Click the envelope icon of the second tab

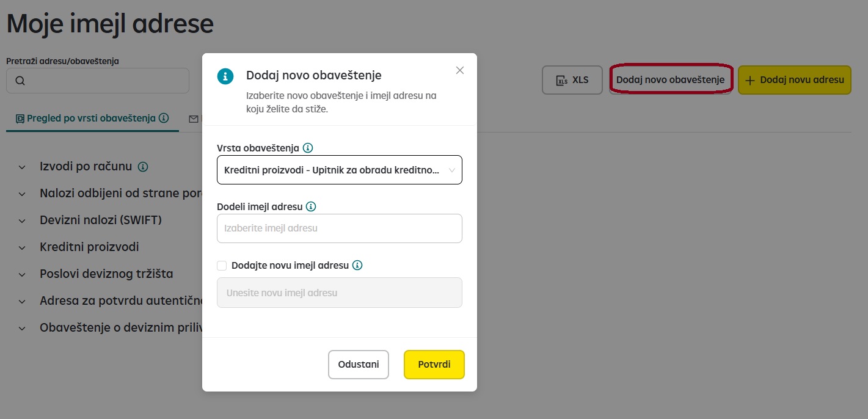(x=194, y=118)
